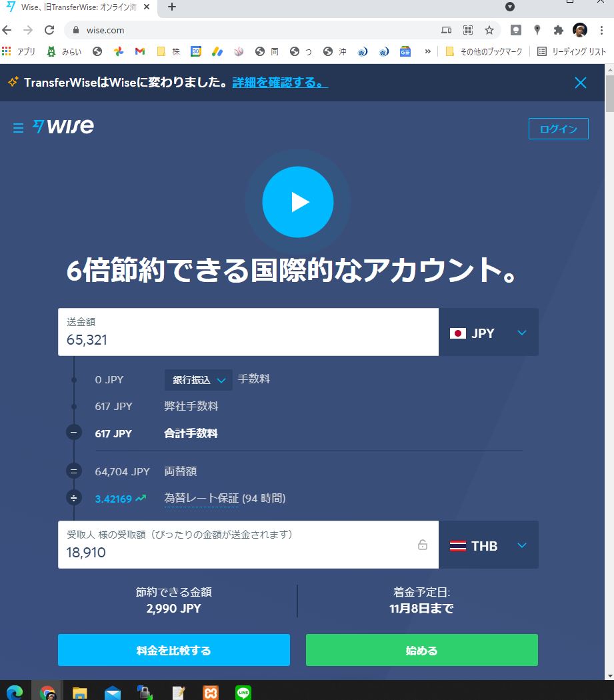Click the recipient 受取額 input field
The image size is (614, 700).
click(248, 545)
